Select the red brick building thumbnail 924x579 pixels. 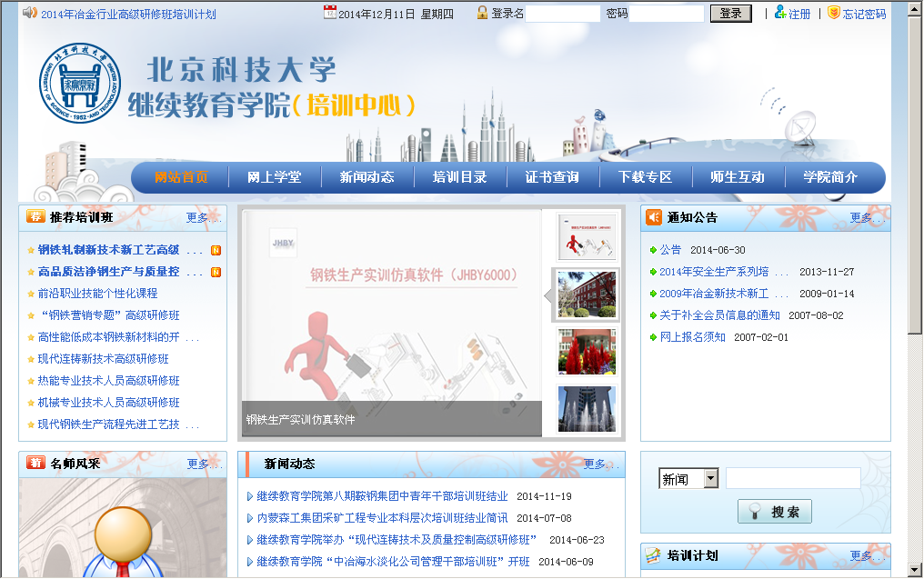click(x=587, y=294)
